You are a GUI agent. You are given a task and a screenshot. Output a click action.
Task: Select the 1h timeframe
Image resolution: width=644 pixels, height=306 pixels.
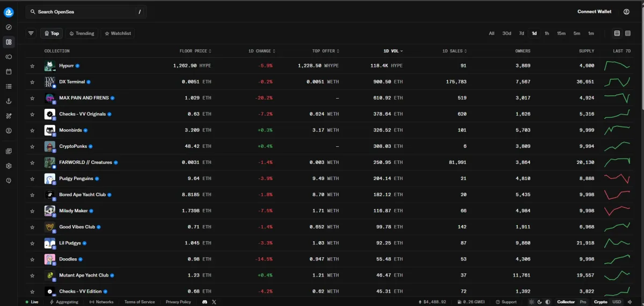547,33
